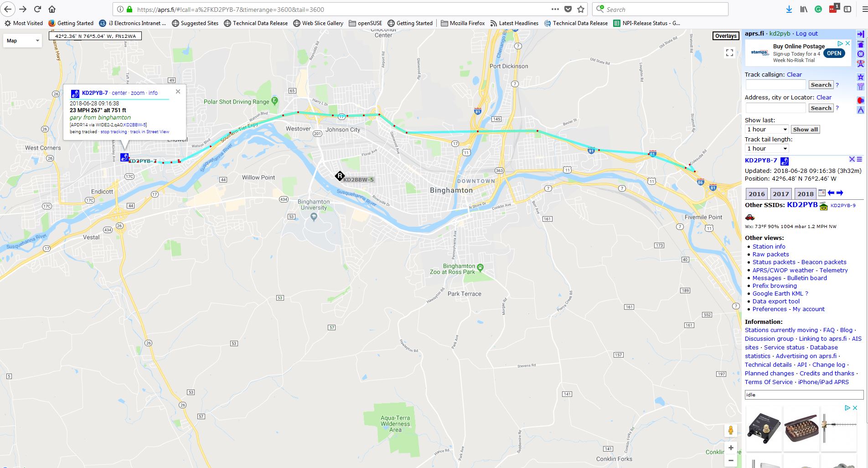Image resolution: width=868 pixels, height=468 pixels.
Task: Open the Map type dropdown
Action: coord(22,41)
